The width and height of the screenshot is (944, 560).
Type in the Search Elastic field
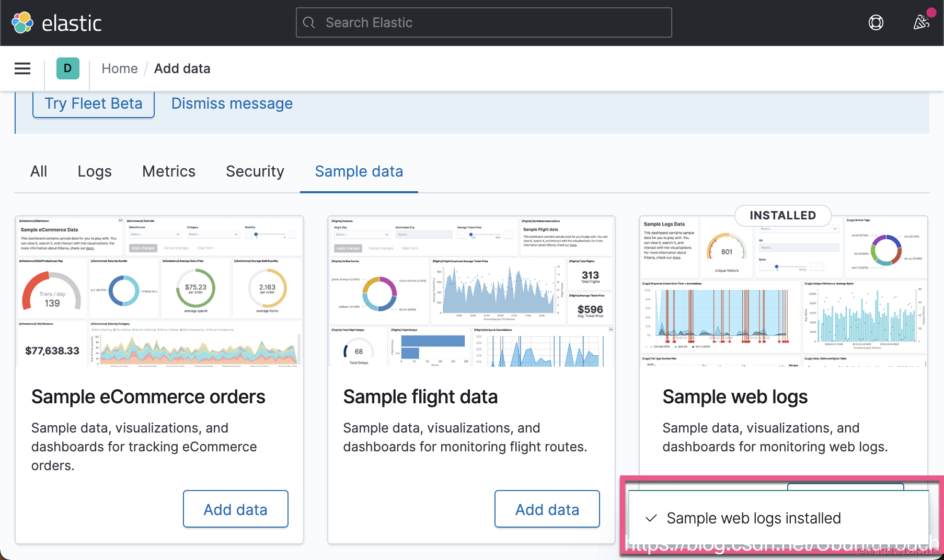[x=491, y=22]
